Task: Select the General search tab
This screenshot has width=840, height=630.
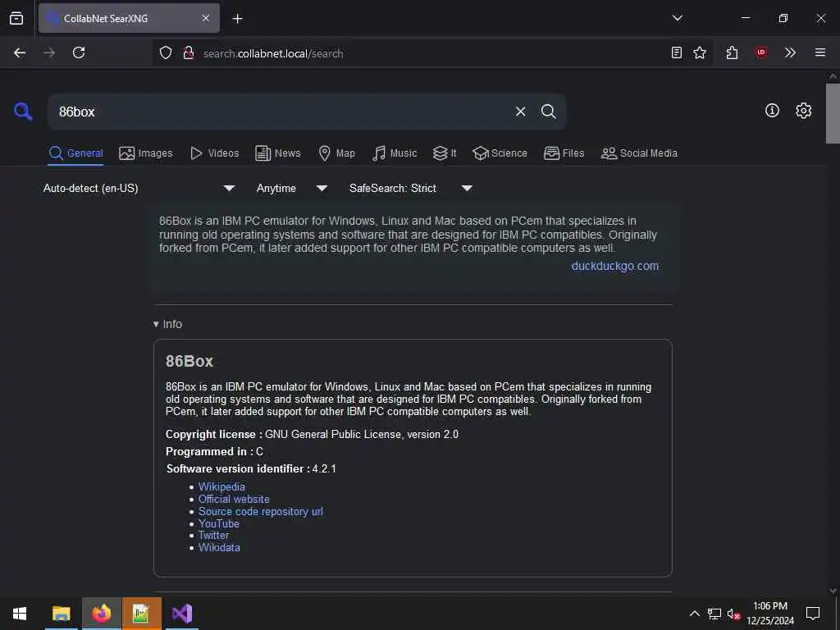Action: coord(75,153)
